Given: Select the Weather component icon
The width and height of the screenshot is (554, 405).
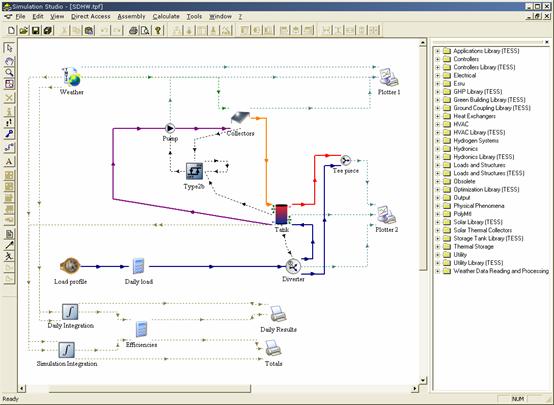Looking at the screenshot, I should (72, 77).
